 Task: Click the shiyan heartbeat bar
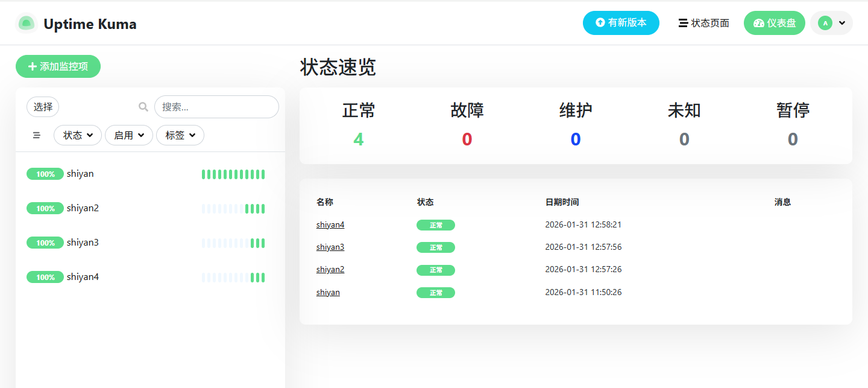point(233,174)
